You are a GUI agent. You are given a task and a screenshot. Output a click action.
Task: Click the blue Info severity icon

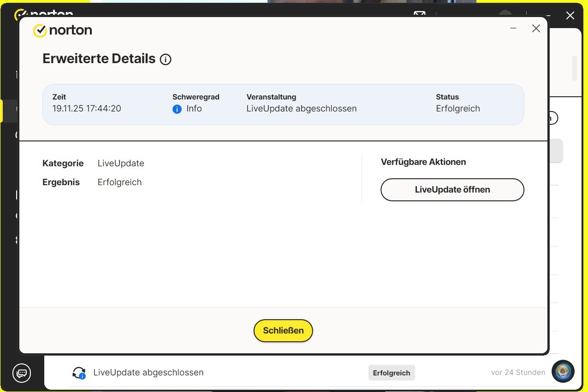coord(177,109)
